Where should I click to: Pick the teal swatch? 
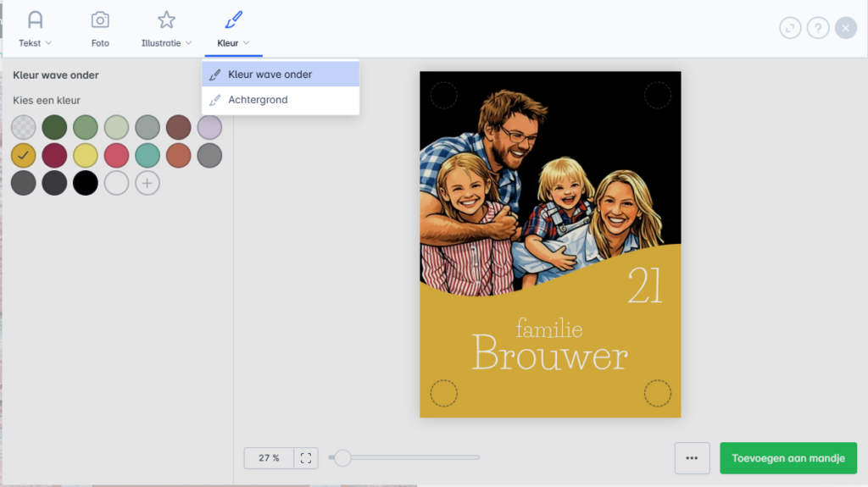(147, 156)
